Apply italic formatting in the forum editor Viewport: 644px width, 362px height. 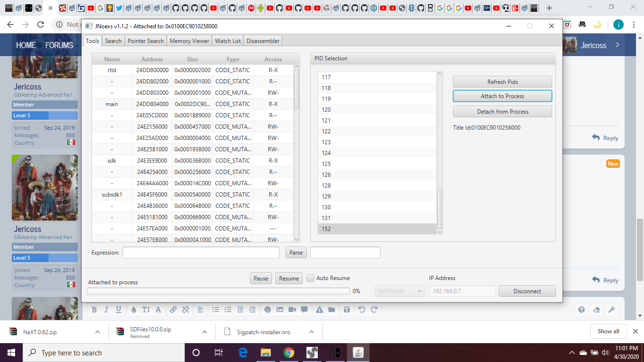(106, 310)
